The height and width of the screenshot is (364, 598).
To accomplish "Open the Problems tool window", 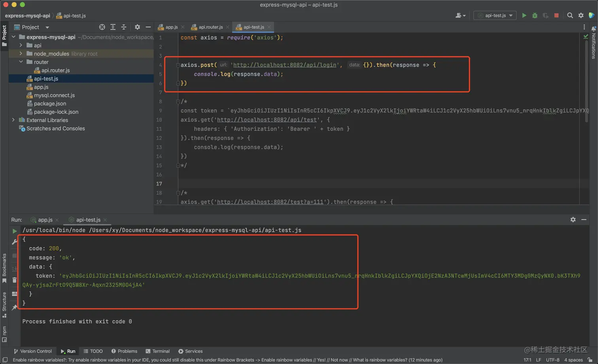I will (x=124, y=351).
